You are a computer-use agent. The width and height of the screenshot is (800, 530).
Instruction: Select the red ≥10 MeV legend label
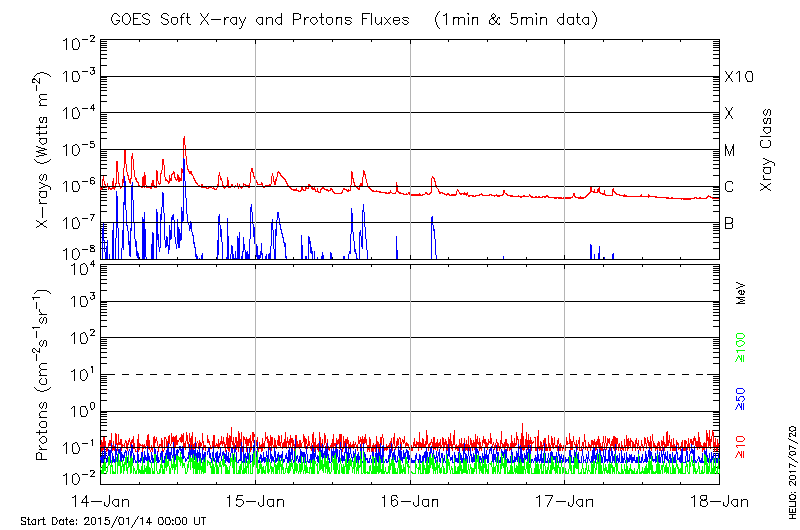coord(741,443)
